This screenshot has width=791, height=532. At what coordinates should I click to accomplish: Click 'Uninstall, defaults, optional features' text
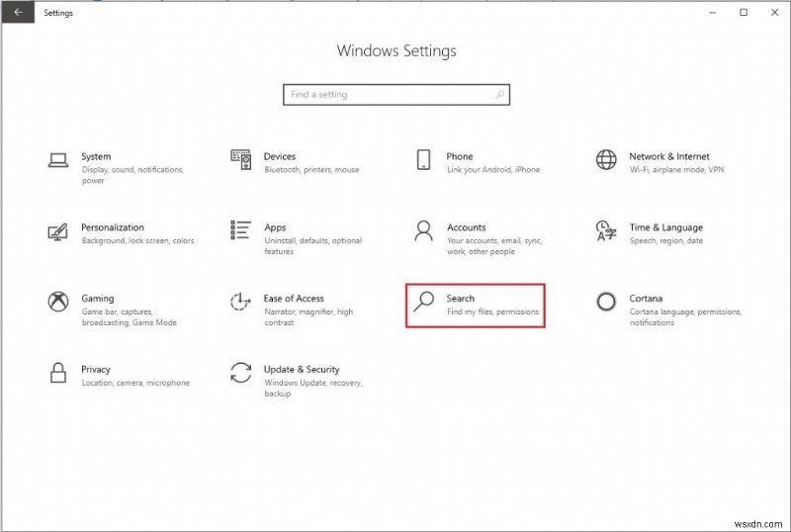[x=312, y=246]
